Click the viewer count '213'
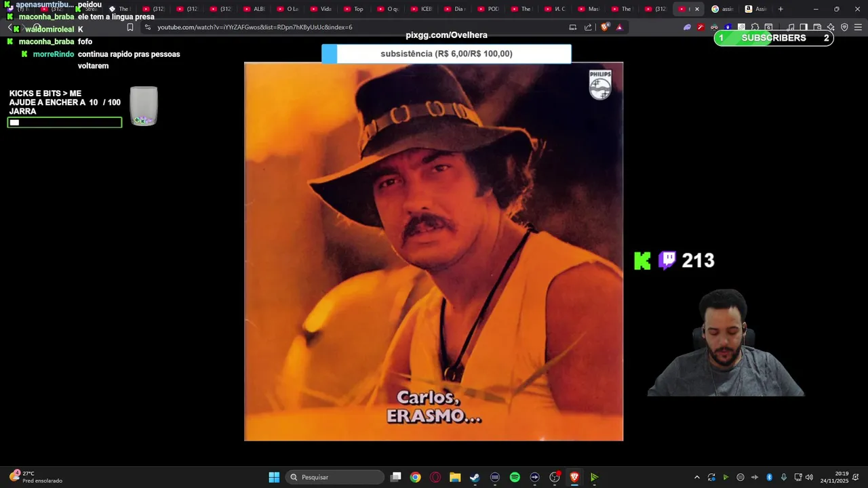 pos(698,260)
